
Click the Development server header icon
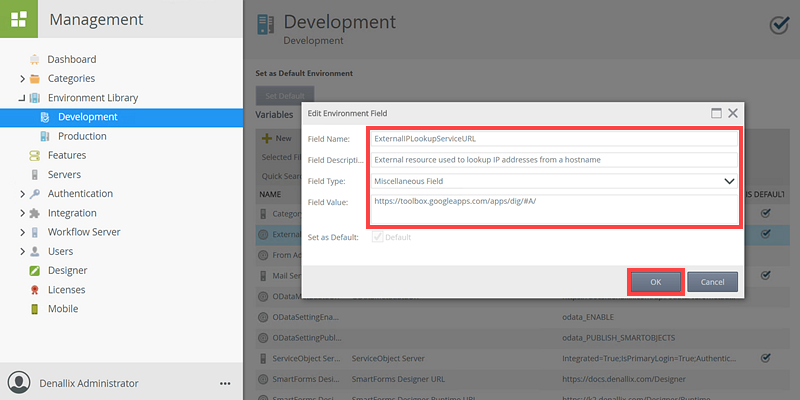[x=266, y=25]
